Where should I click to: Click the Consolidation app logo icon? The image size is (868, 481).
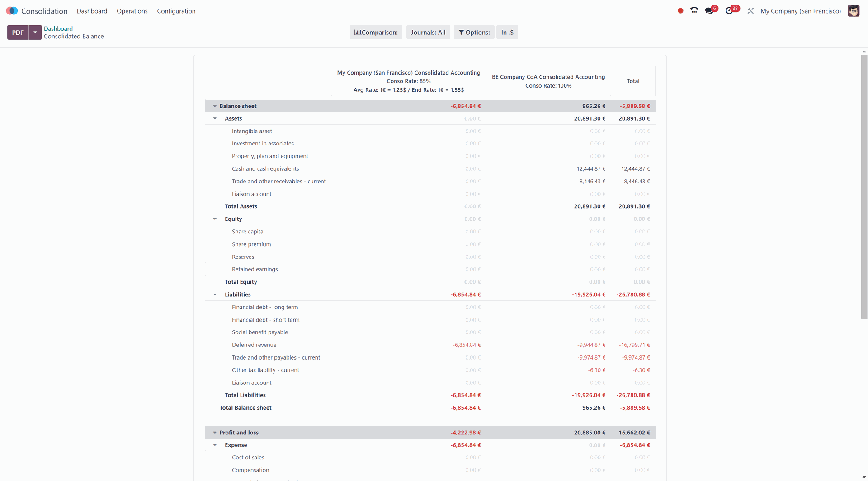click(12, 11)
